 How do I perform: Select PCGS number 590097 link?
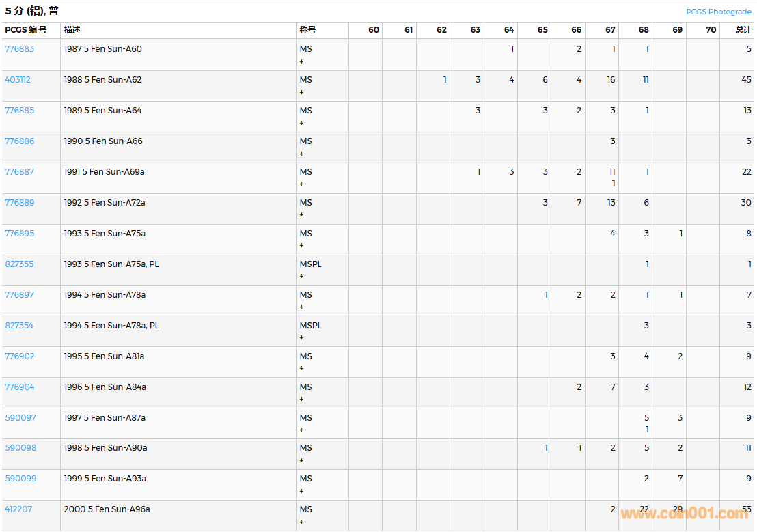[x=20, y=418]
